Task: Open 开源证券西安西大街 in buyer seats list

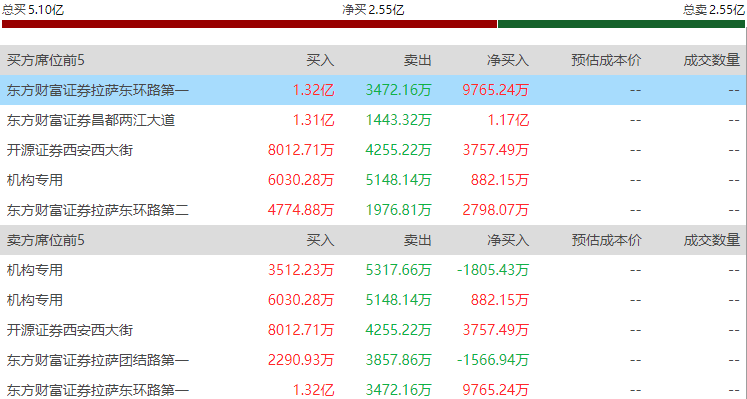Action: pos(374,150)
